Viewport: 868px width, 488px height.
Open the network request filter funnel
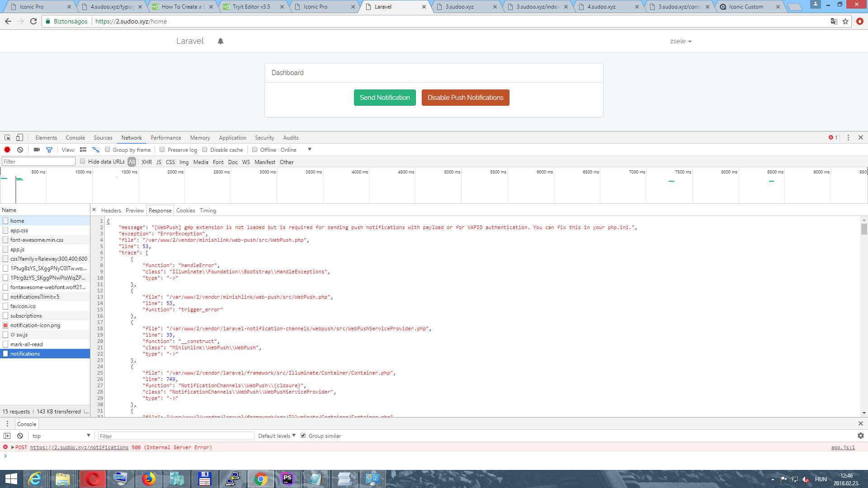pos(49,150)
